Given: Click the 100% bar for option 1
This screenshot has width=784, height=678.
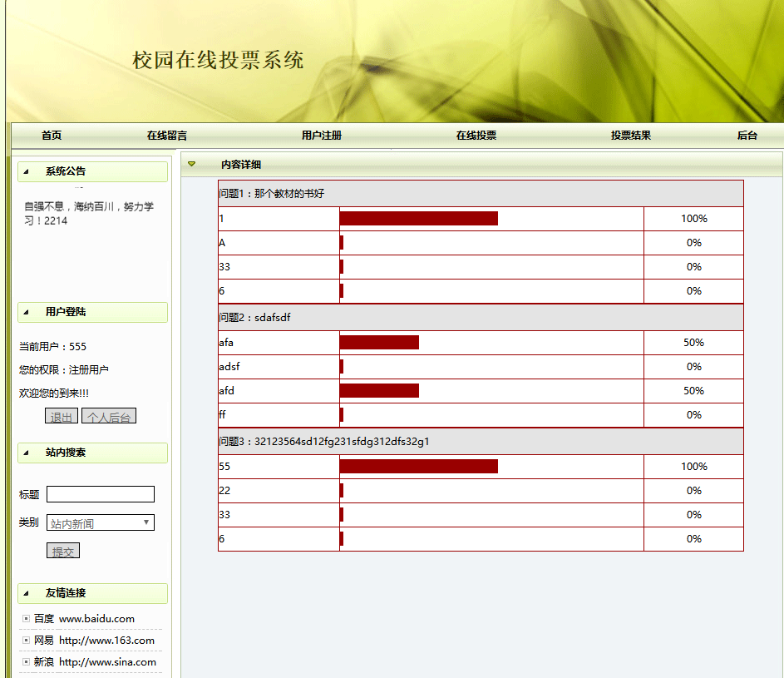Looking at the screenshot, I should 419,219.
